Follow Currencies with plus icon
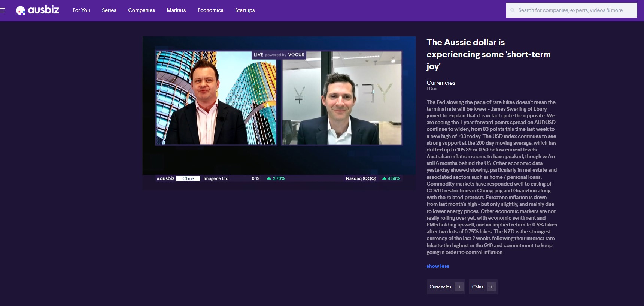Viewport: 644px width, 306px height. coord(459,287)
